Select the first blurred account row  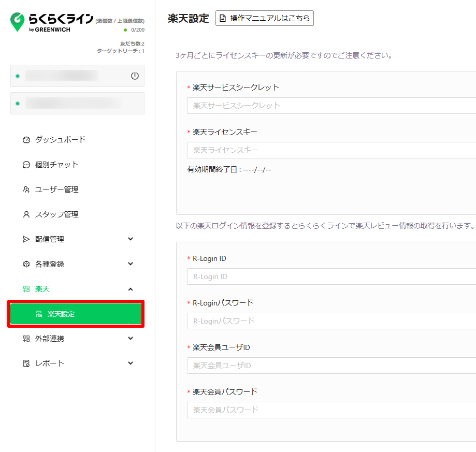[x=77, y=76]
